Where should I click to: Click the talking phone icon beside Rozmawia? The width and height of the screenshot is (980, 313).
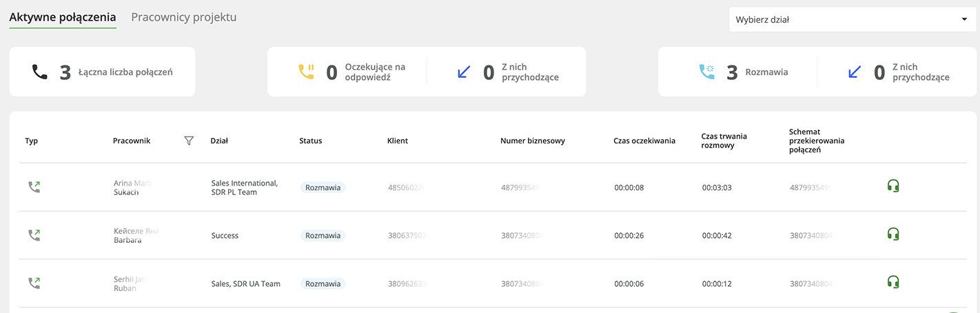tap(707, 72)
